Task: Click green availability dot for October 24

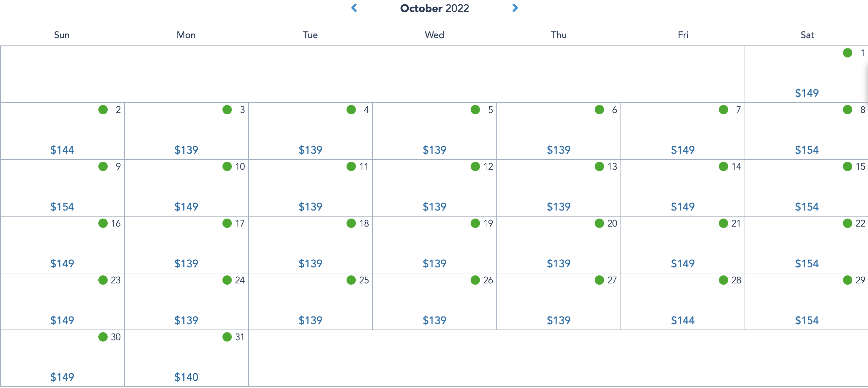Action: click(x=227, y=280)
